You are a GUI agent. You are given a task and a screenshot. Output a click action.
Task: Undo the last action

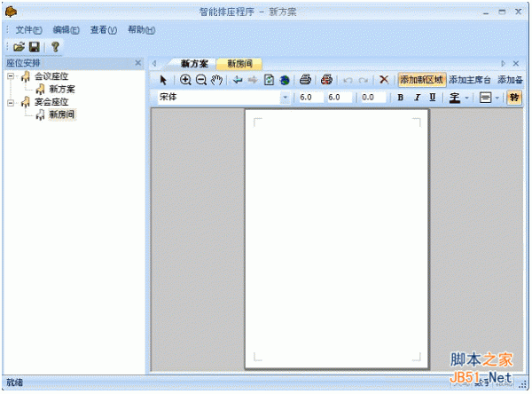click(x=348, y=81)
